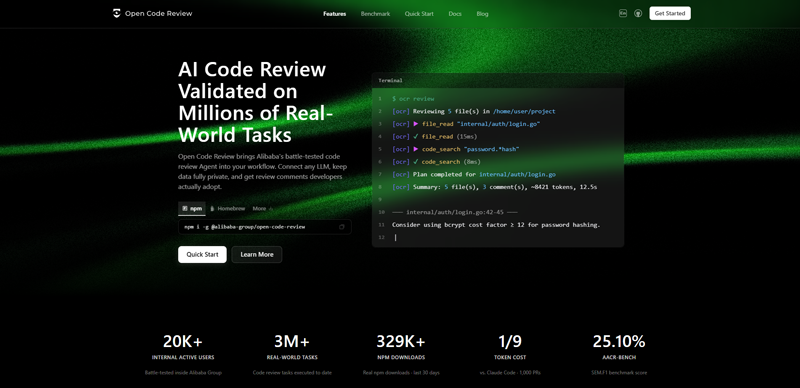The width and height of the screenshot is (800, 388).
Task: Copy the npm install command
Action: (x=342, y=227)
